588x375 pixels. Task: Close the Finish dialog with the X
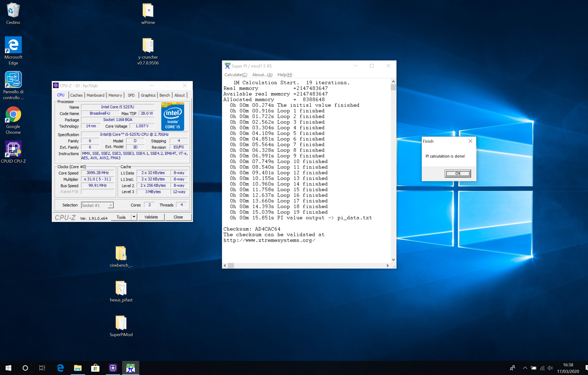[470, 141]
